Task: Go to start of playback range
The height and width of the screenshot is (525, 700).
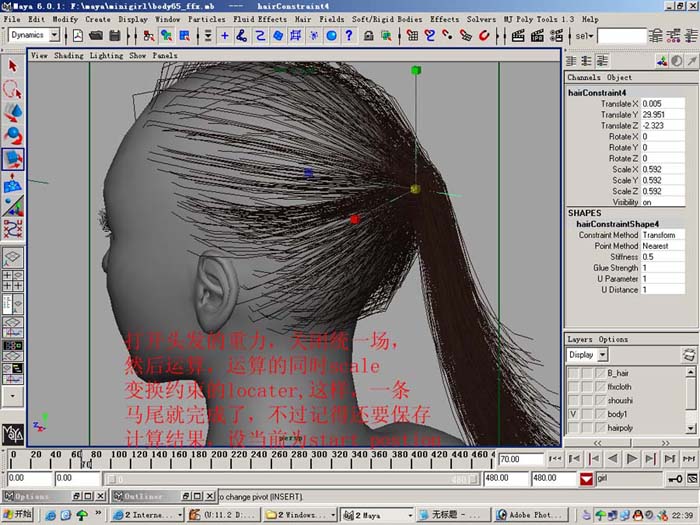Action: click(555, 458)
